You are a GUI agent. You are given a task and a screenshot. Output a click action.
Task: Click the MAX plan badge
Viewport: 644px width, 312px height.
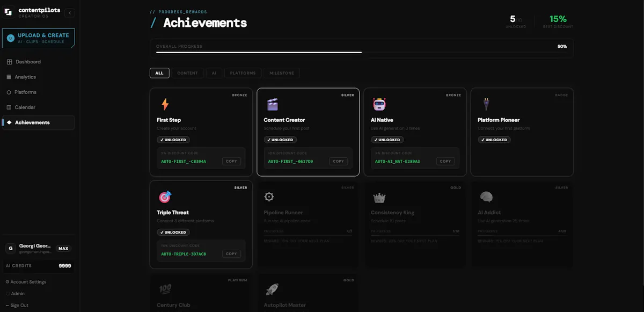click(x=63, y=249)
